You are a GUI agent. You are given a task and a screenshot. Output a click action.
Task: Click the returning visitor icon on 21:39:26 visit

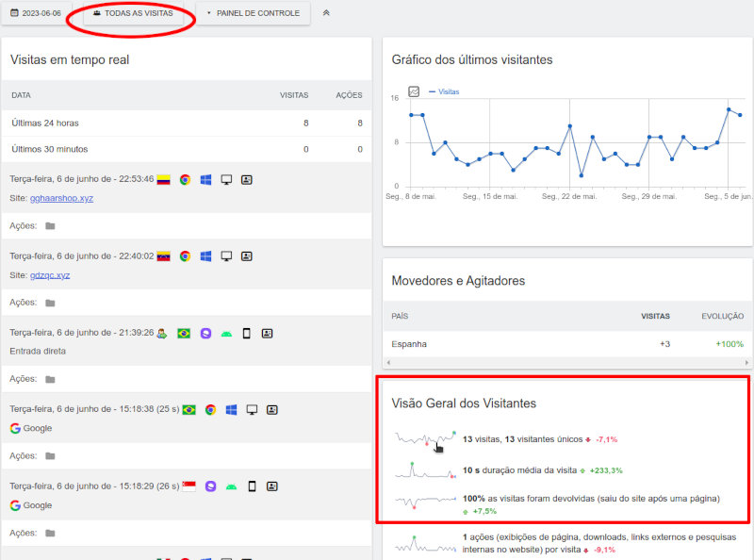coord(162,333)
